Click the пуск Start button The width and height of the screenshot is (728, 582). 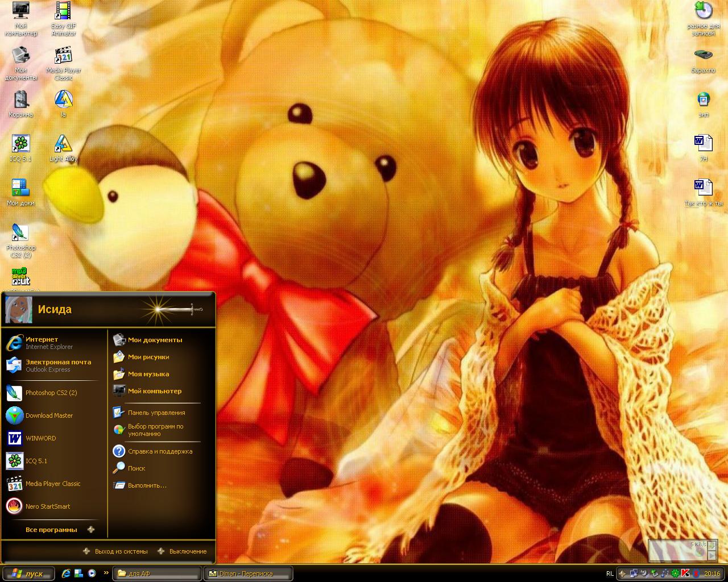[x=28, y=573]
